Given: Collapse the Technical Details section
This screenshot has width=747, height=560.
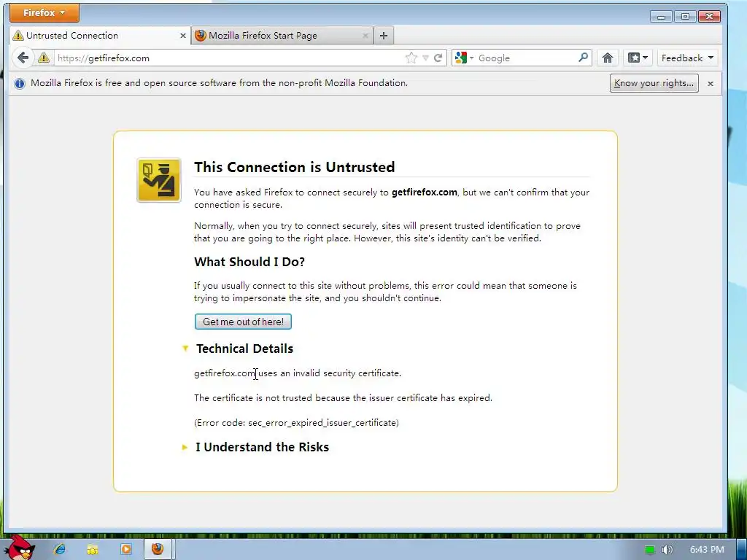Looking at the screenshot, I should (185, 349).
